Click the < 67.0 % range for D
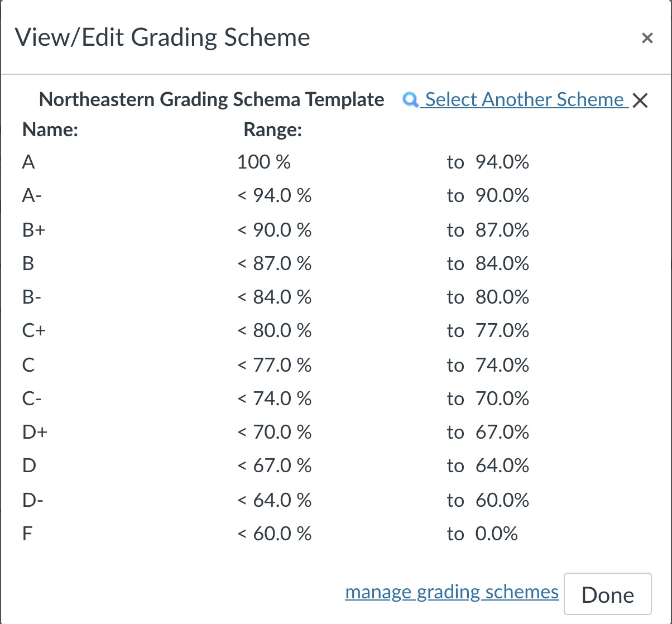Viewport: 672px width, 624px height. (x=275, y=465)
